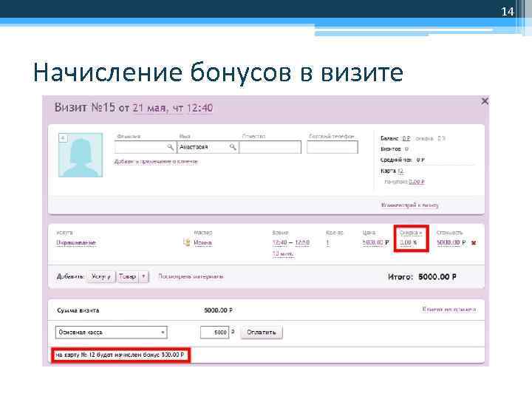
Task: Click the Сумма визита amount 5000.00
Action: tap(218, 310)
